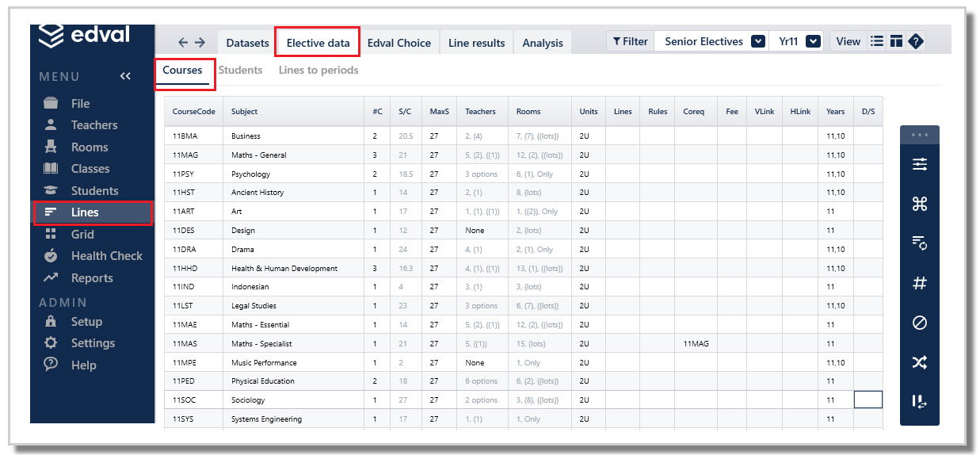Switch to list view icon
The width and height of the screenshot is (980, 455).
coord(876,42)
